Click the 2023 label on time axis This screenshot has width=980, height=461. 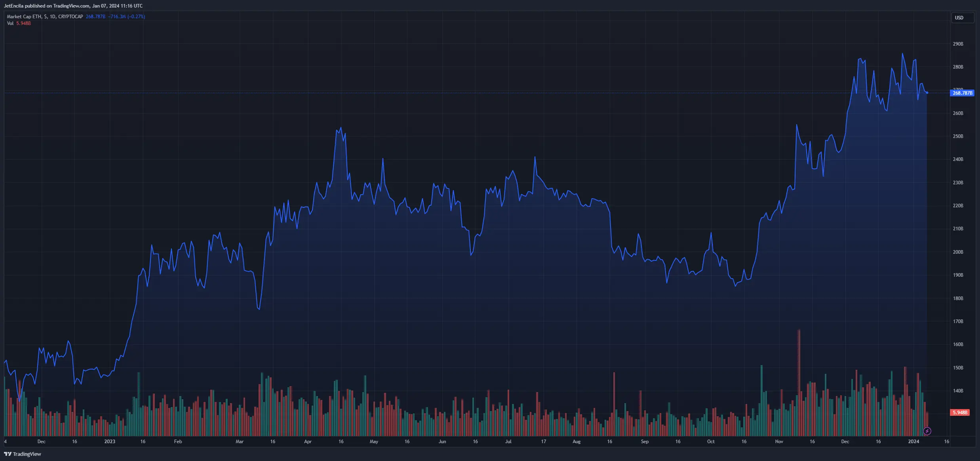click(110, 442)
